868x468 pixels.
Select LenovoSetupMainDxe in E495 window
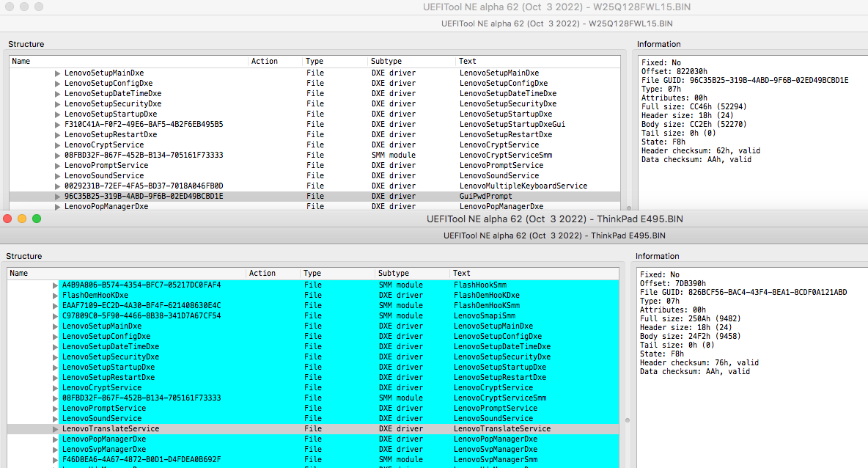point(313,326)
